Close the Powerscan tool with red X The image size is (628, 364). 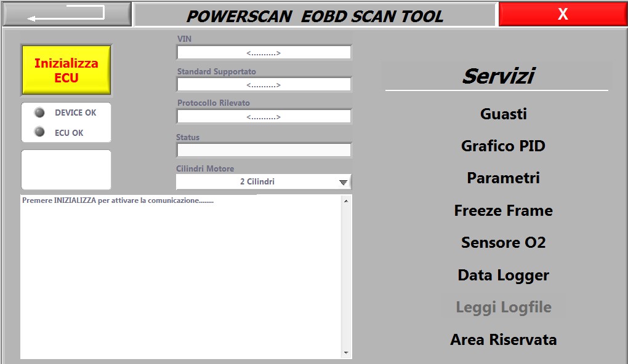[x=562, y=14]
